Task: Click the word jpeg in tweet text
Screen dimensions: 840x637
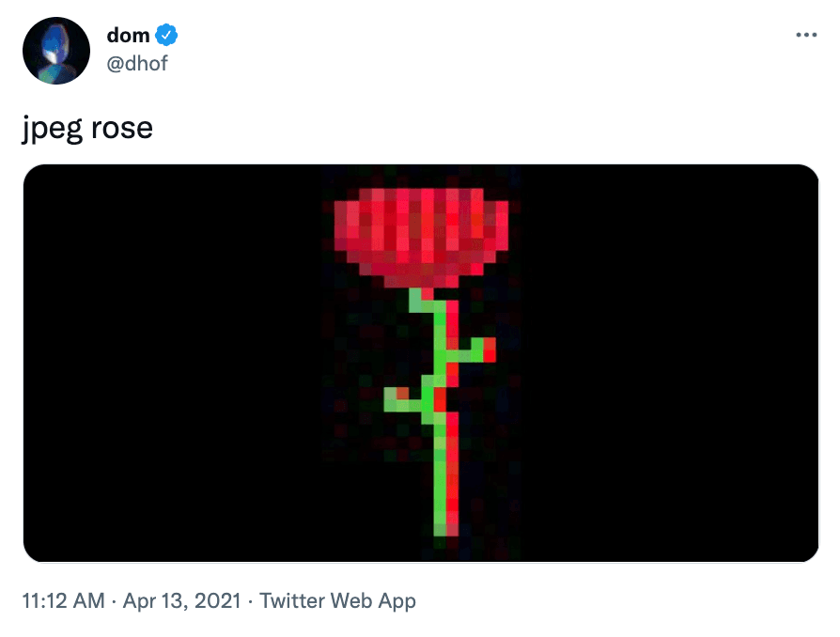Action: pos(53,130)
